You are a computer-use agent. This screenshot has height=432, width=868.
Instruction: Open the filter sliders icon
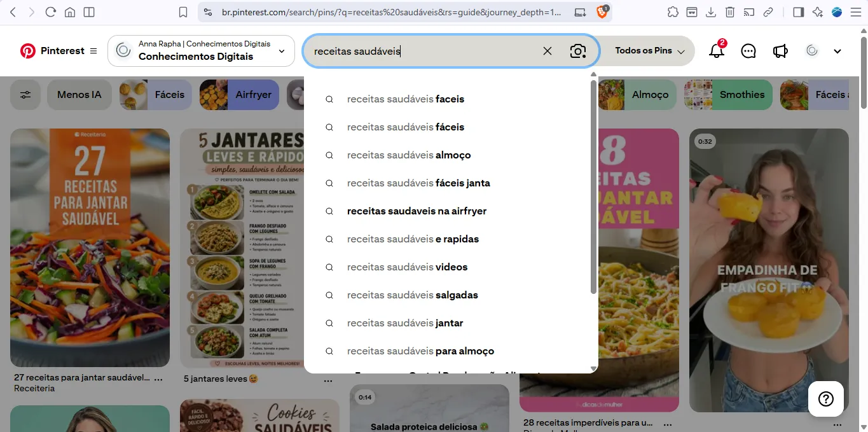(25, 95)
